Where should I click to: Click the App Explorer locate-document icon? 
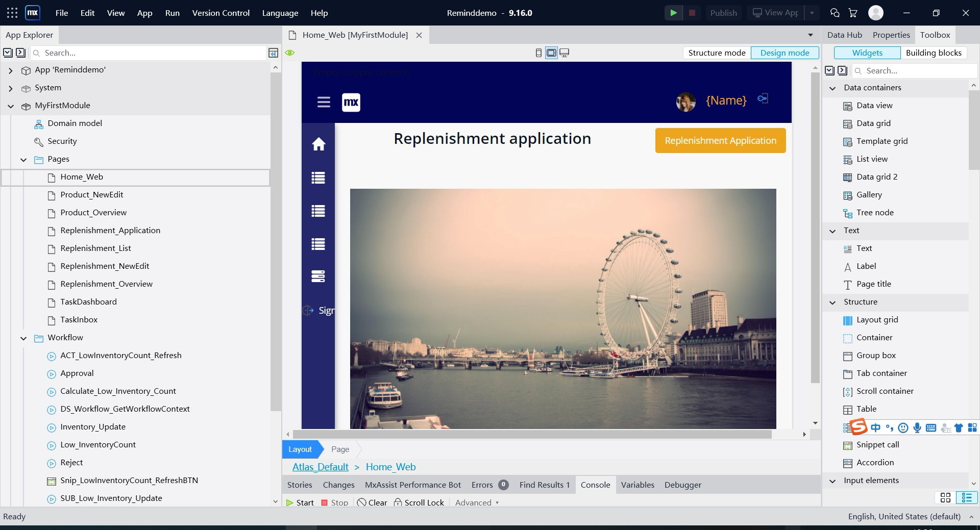274,53
